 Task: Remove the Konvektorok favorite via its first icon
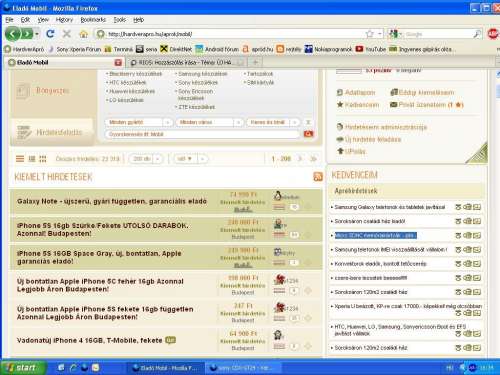tap(458, 264)
